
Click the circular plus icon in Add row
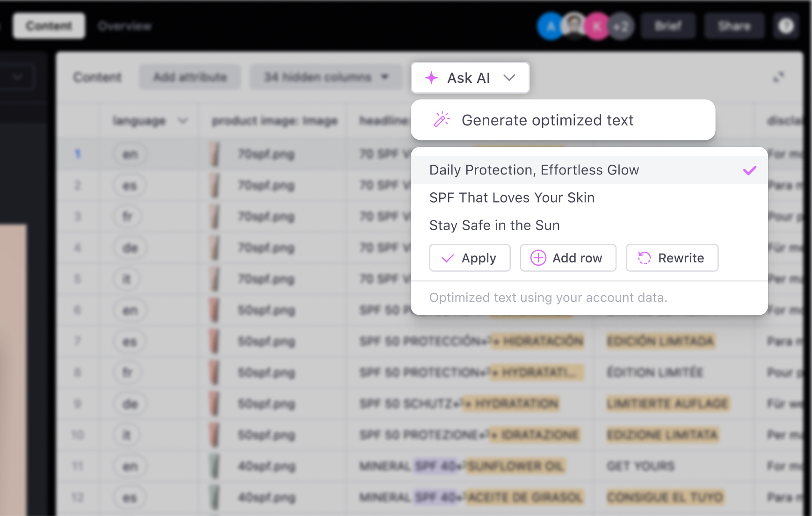(x=538, y=258)
